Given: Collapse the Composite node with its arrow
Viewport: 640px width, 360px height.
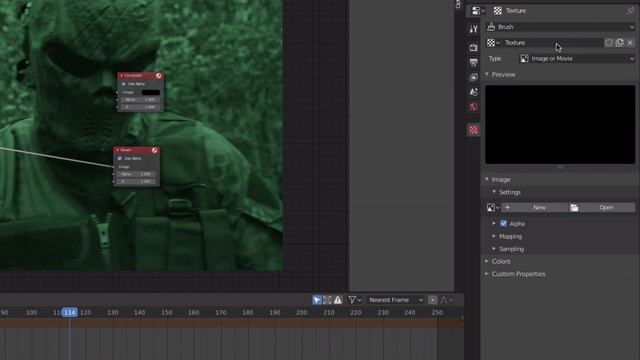Looking at the screenshot, I should [121, 76].
